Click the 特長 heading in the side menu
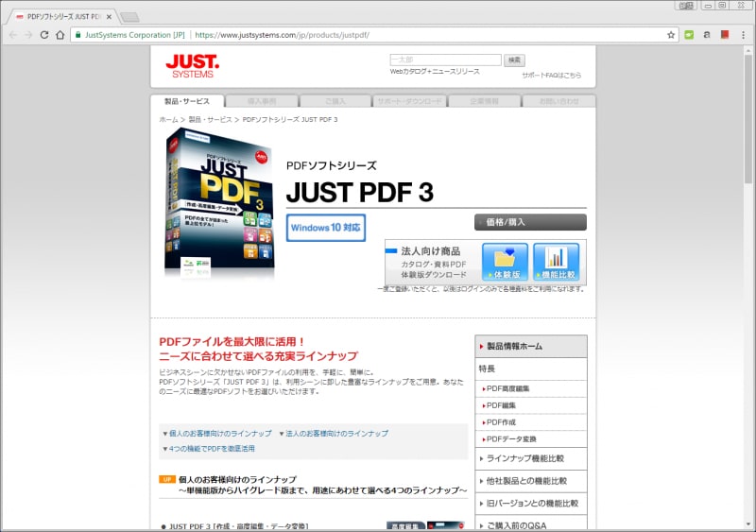 coord(487,369)
